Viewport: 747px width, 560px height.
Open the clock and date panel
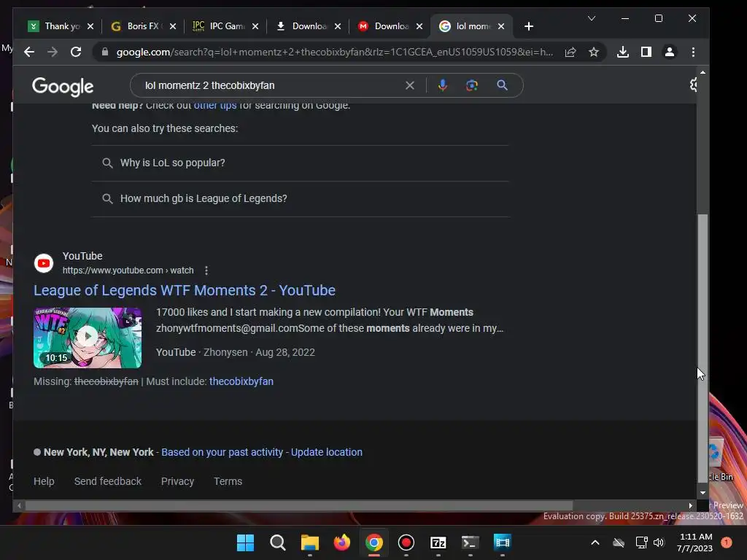point(695,542)
